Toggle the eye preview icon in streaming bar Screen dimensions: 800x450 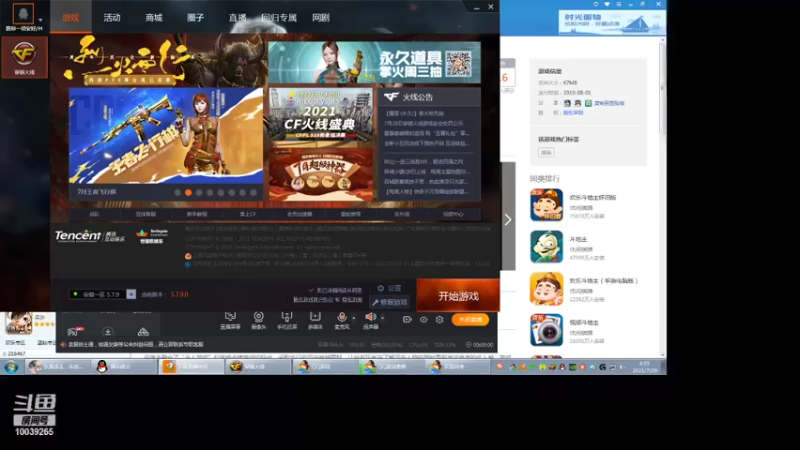(x=423, y=319)
